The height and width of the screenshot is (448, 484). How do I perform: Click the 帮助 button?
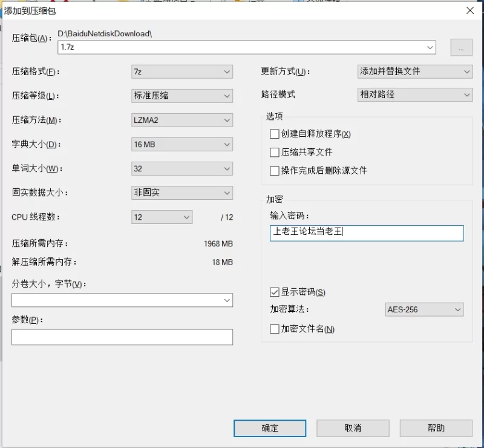pos(436,428)
